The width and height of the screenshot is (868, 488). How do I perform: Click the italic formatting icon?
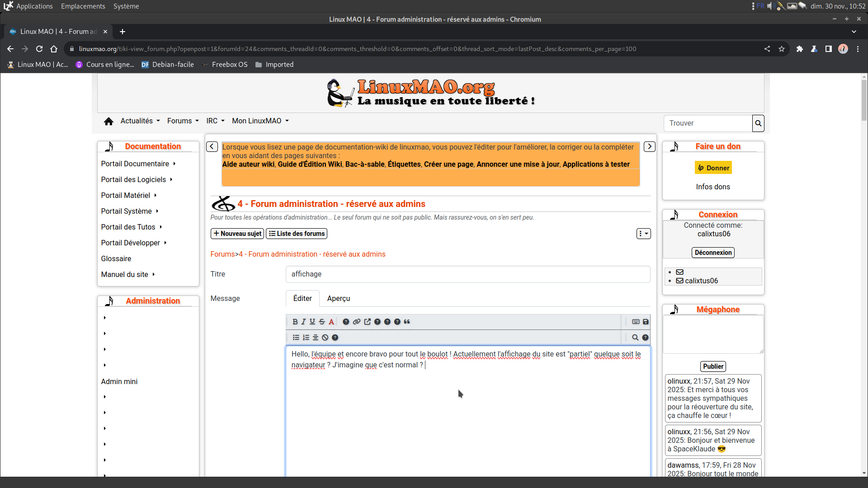tap(304, 322)
